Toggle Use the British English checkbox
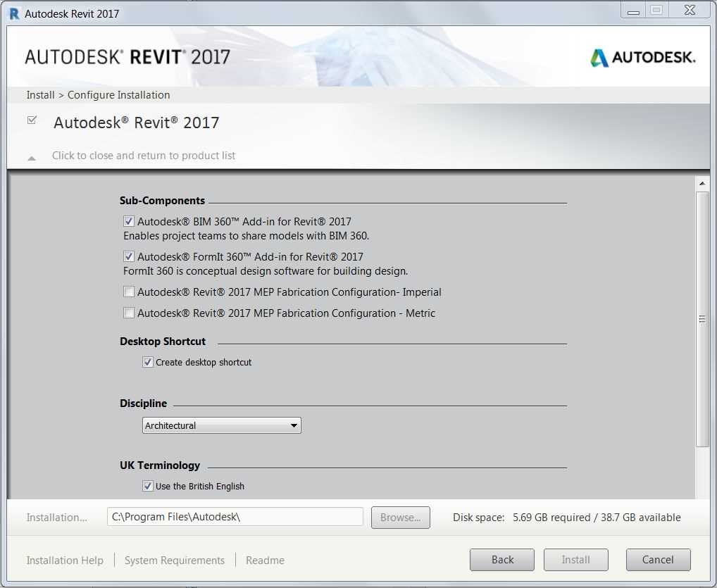The image size is (717, 588). point(148,486)
